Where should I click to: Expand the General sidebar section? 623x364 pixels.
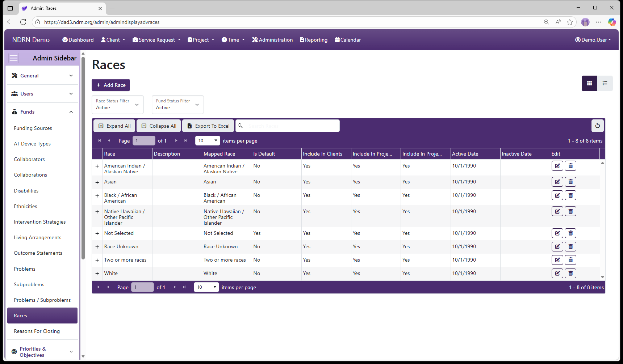coord(42,76)
